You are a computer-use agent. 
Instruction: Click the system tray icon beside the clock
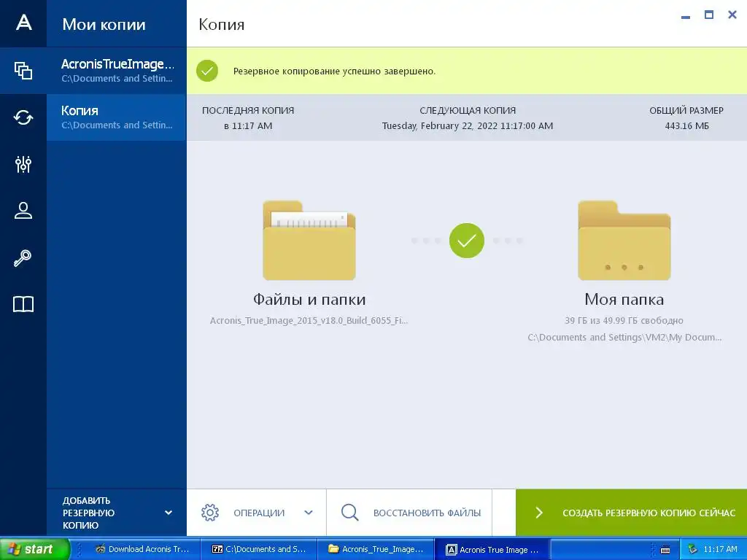(692, 550)
